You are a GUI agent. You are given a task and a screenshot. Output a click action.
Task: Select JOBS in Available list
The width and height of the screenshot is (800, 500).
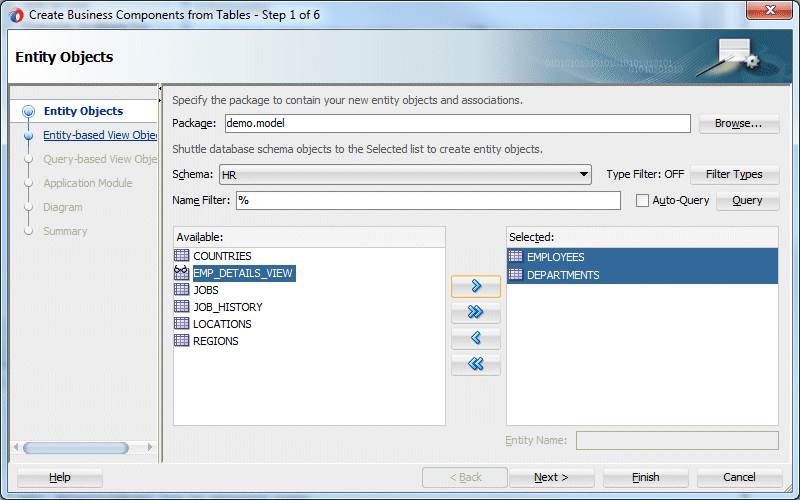[x=206, y=290]
